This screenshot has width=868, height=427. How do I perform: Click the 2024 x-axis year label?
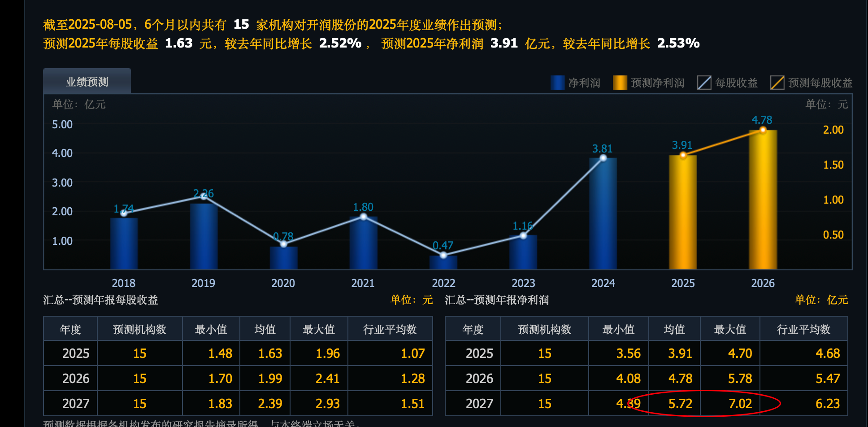click(603, 283)
